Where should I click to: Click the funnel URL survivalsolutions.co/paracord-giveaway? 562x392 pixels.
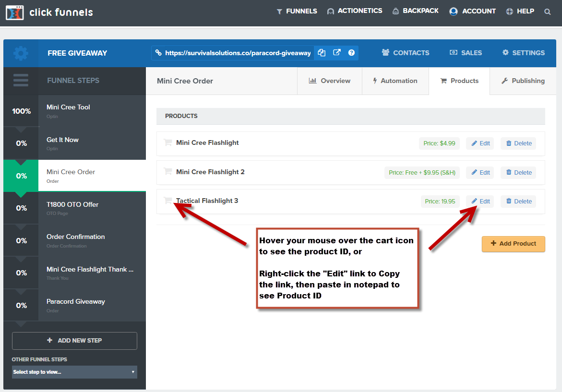point(238,53)
